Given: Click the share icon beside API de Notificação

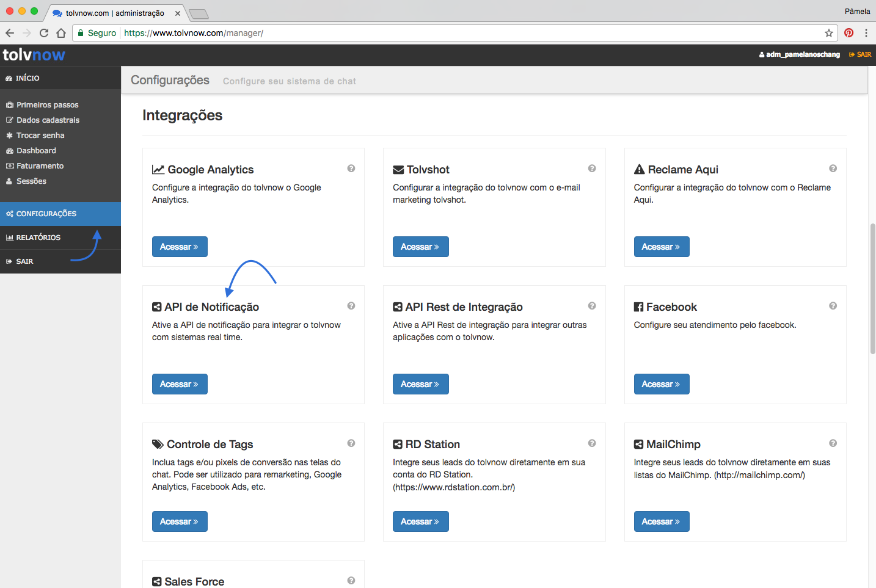Looking at the screenshot, I should [157, 307].
